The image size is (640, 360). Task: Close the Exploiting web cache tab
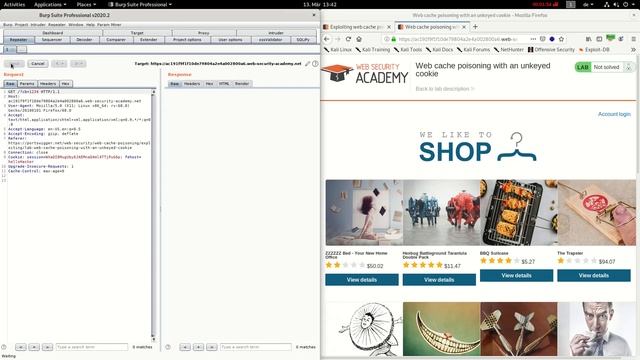(389, 27)
